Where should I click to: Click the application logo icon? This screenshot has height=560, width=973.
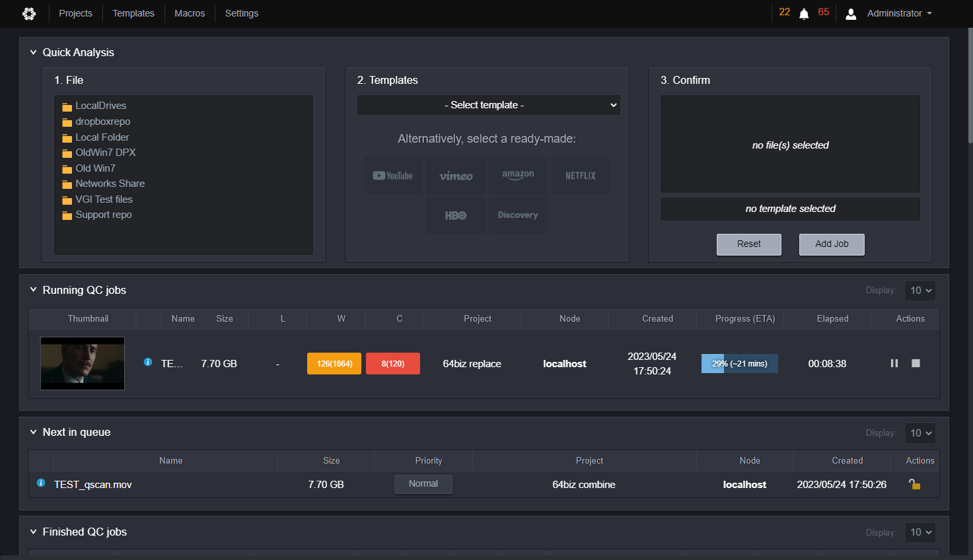click(x=29, y=13)
